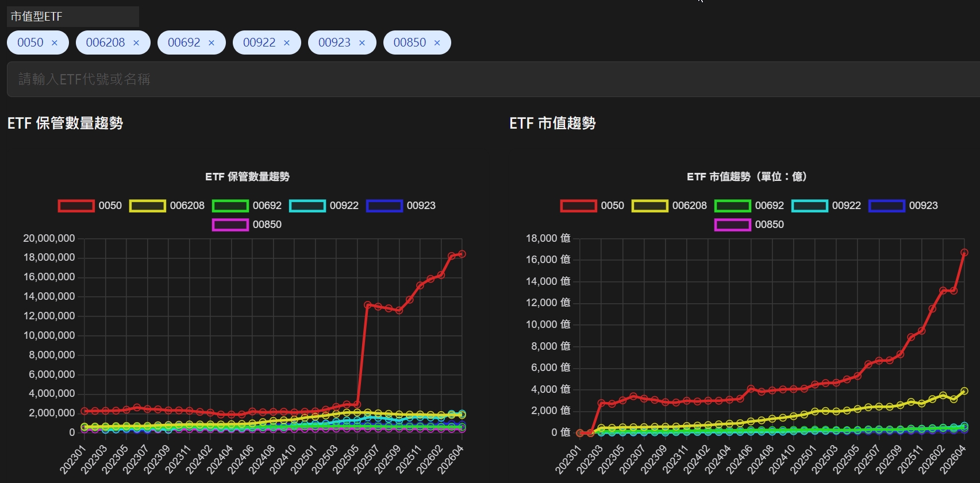Click the 00923 tag label
This screenshot has height=483, width=980.
point(335,42)
